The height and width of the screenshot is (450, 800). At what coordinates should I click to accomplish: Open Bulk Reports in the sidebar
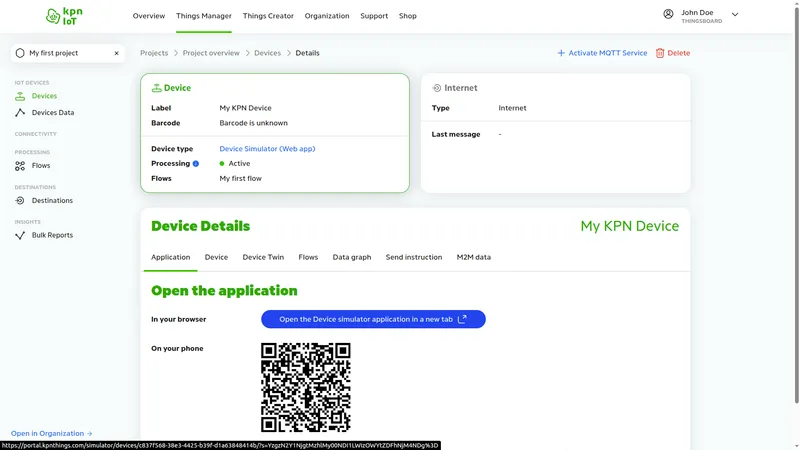pos(52,235)
